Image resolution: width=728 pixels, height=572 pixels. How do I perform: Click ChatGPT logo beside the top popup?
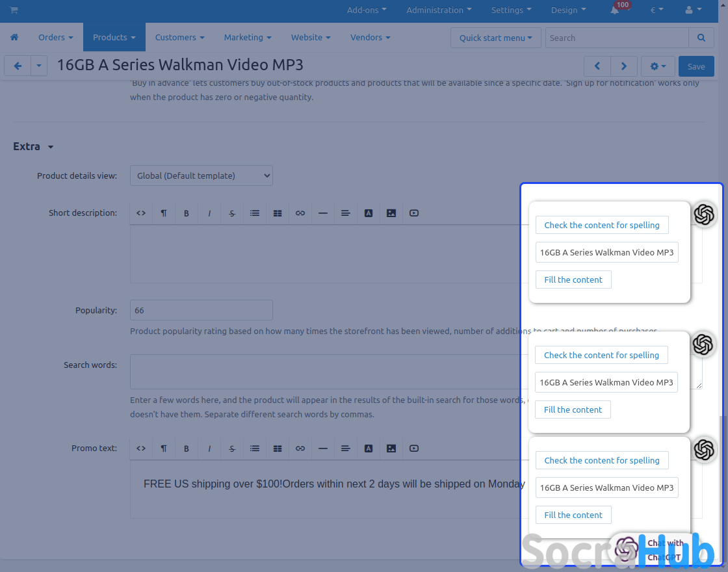703,214
